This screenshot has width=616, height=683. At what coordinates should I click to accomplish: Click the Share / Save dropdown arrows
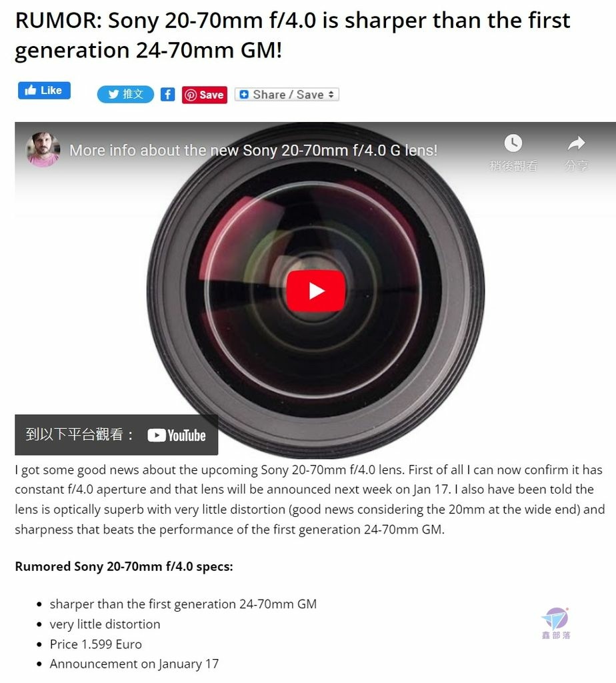point(331,95)
